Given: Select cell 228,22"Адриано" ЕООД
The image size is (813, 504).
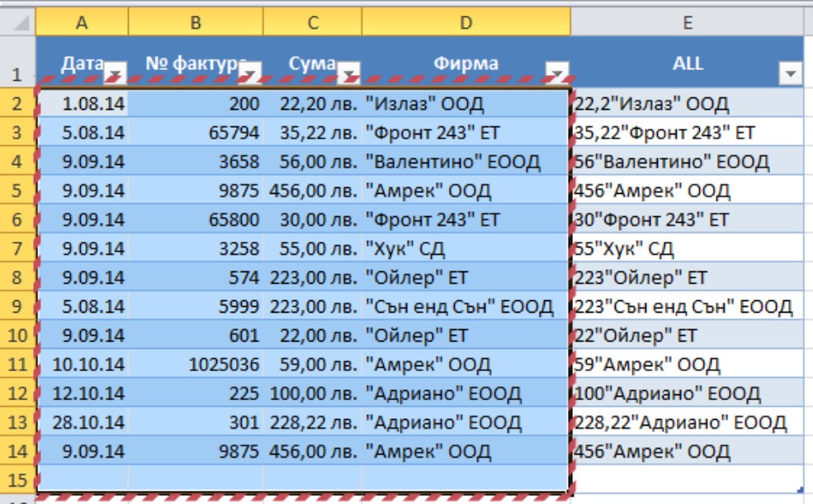Looking at the screenshot, I should pos(688,422).
